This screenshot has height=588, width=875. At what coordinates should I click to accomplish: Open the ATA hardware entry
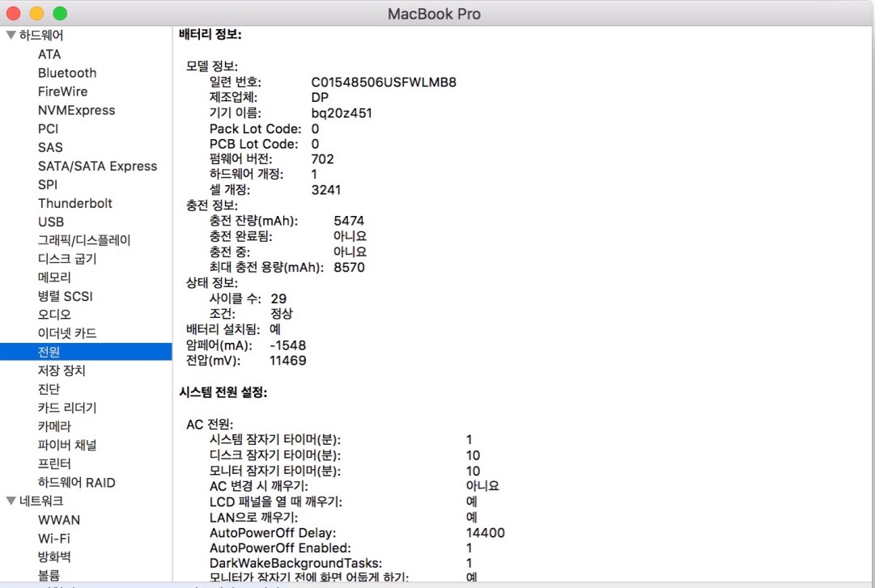coord(49,54)
